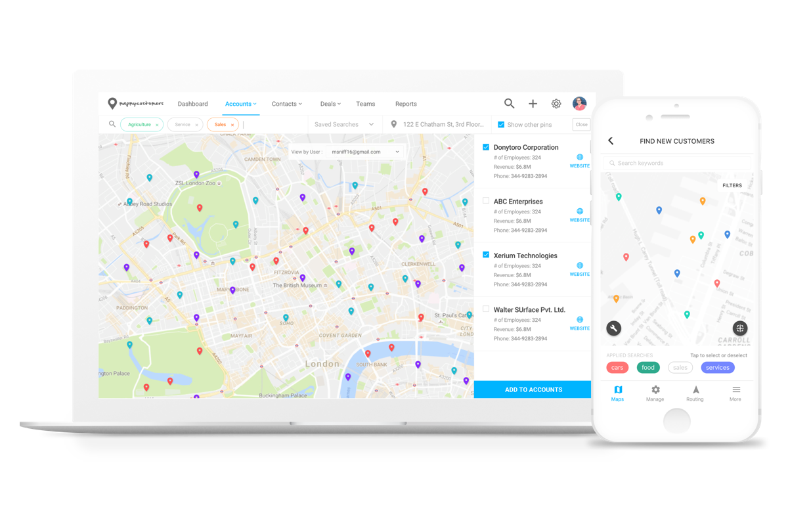788x532 pixels.
Task: Tap grid button on phone map
Action: tap(740, 328)
